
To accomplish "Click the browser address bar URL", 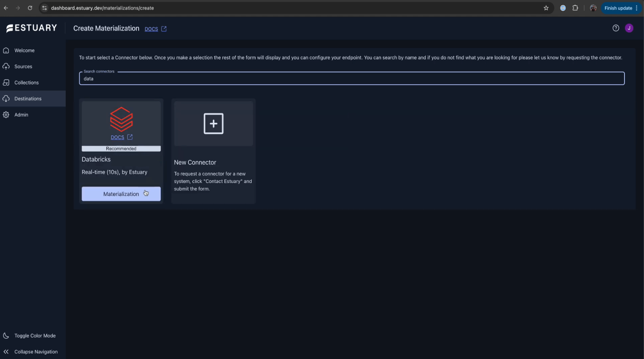I will (102, 8).
